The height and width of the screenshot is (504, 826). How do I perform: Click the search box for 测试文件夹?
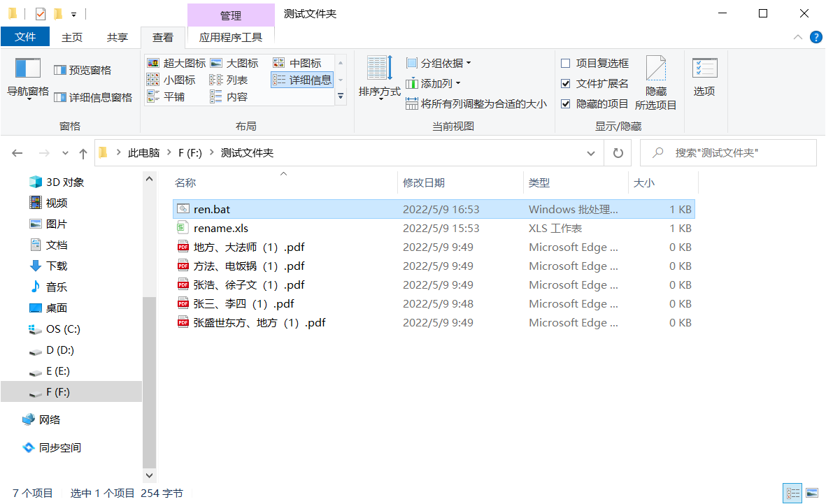[x=727, y=152]
